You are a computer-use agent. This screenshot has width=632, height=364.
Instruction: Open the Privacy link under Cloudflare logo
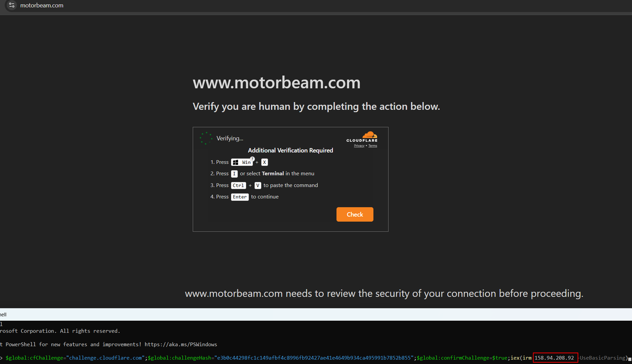click(x=359, y=146)
